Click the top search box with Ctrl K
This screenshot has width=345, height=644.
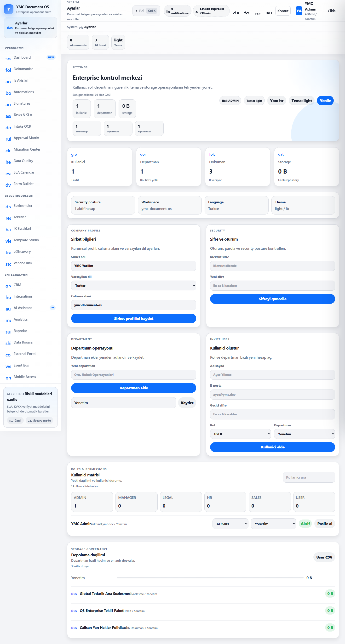pyautogui.click(x=146, y=11)
